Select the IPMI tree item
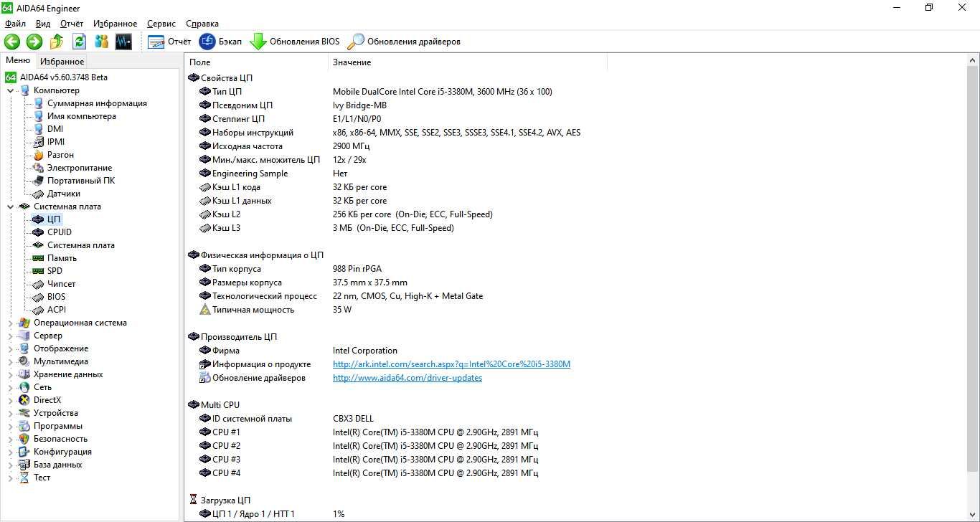 [56, 142]
